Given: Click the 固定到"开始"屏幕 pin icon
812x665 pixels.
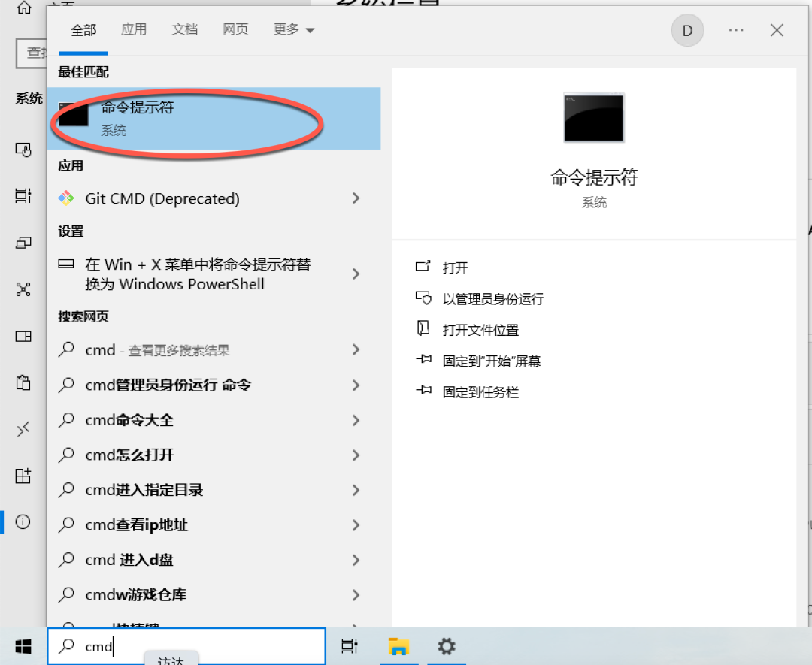Looking at the screenshot, I should 425,360.
